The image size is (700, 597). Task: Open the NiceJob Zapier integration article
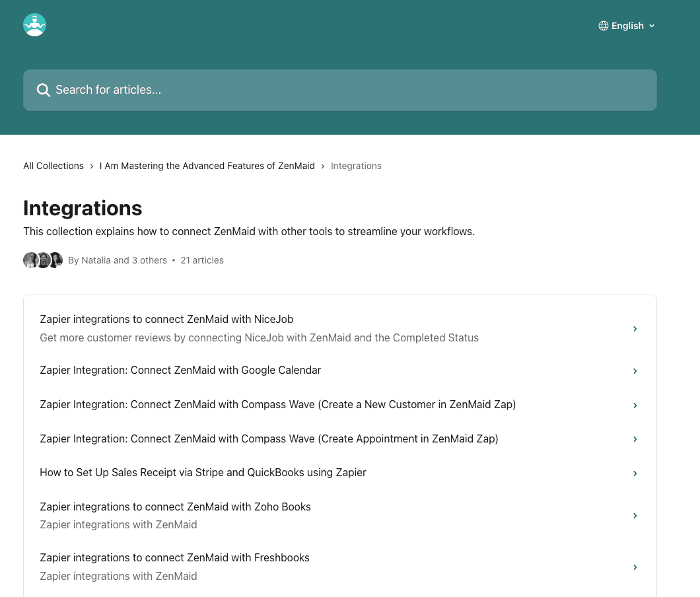pyautogui.click(x=166, y=320)
